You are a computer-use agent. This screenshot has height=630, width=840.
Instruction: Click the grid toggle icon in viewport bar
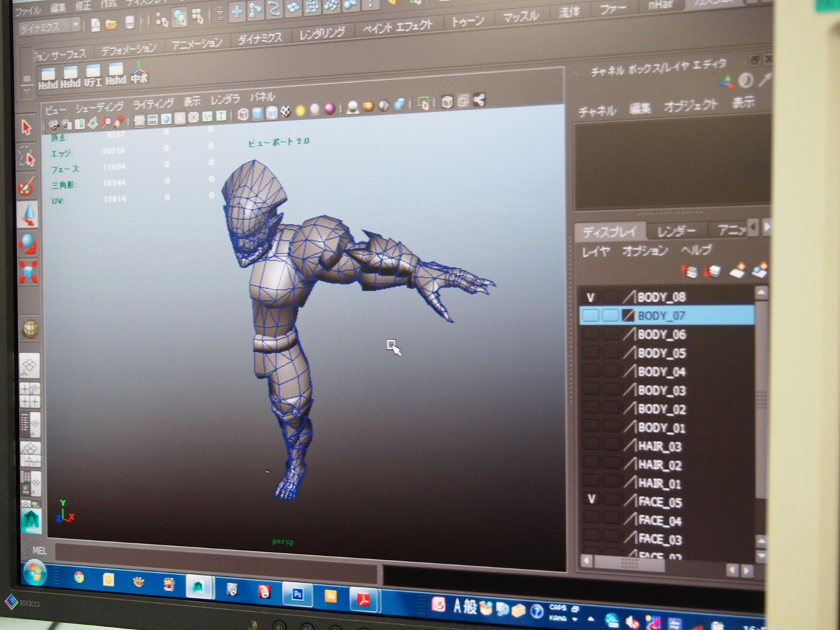140,120
